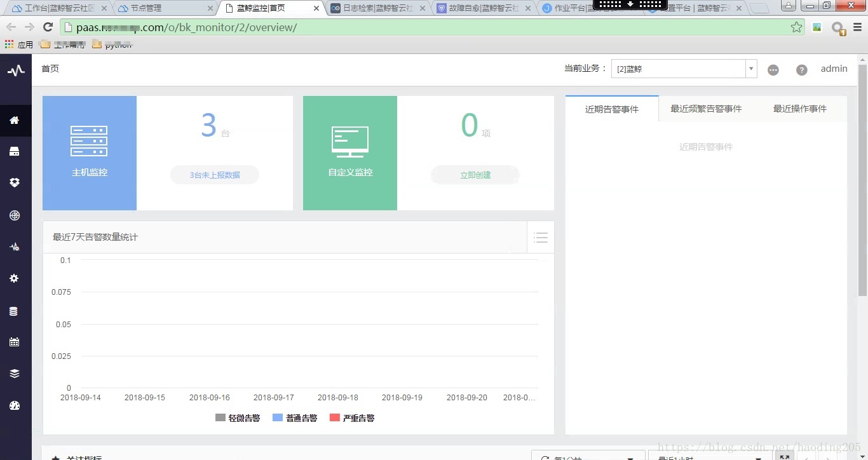Click the 3台未上报数据 button

[x=215, y=175]
